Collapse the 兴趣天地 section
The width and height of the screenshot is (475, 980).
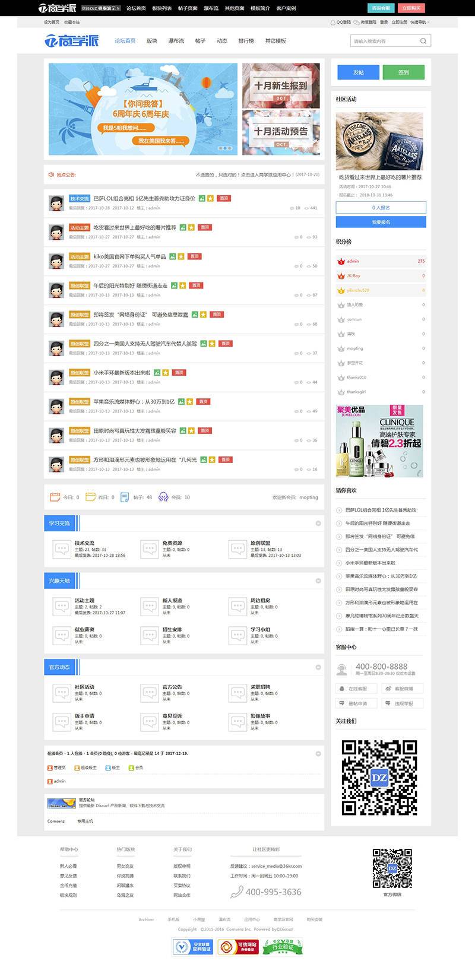(x=318, y=581)
